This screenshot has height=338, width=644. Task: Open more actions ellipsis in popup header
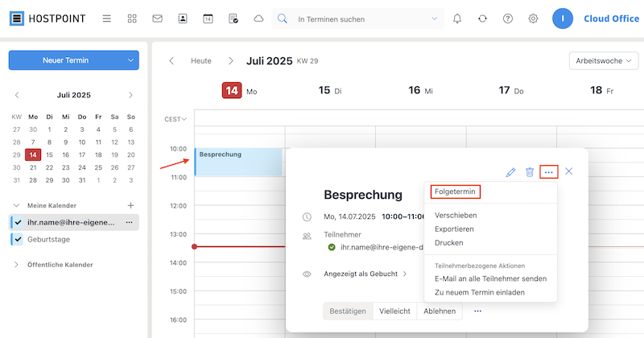(x=549, y=172)
